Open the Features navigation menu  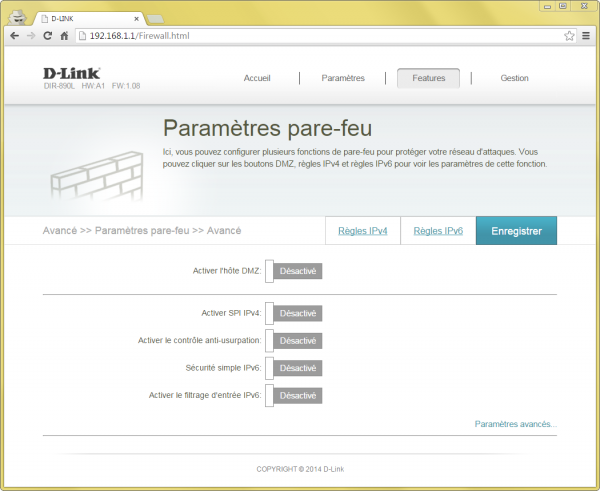428,78
